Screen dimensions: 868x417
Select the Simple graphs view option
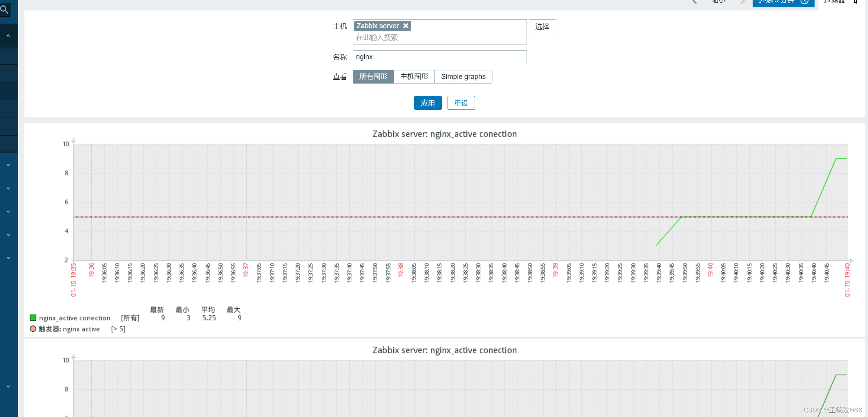pos(463,77)
